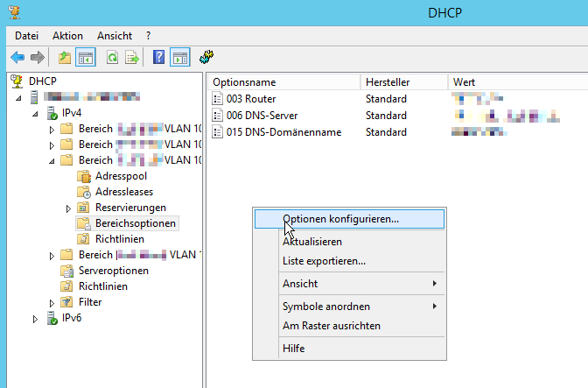588x388 pixels.
Task: Expand the Reservierungen node
Action: tap(68, 208)
